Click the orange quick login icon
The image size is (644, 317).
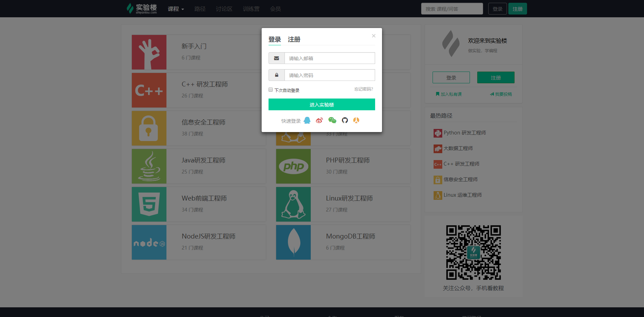click(356, 120)
